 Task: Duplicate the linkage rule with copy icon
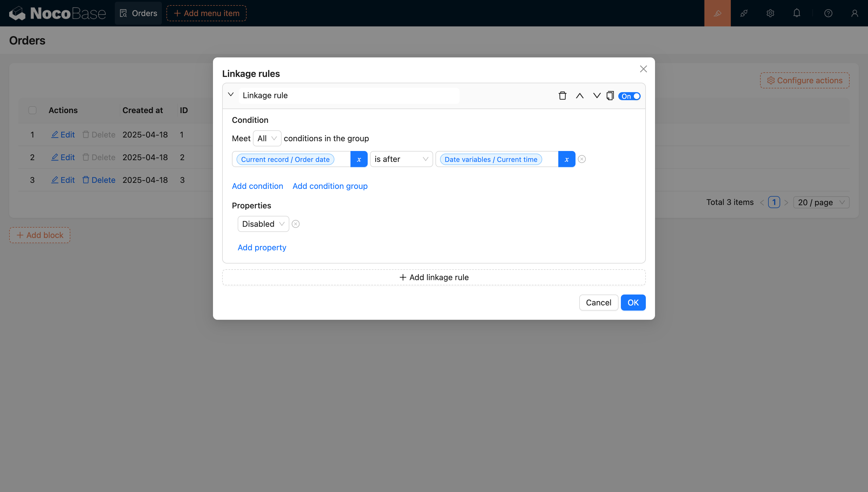click(x=610, y=96)
